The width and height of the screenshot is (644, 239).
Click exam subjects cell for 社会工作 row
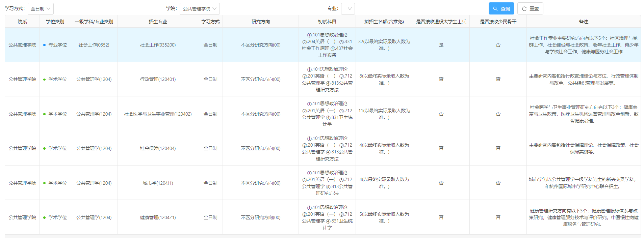point(327,45)
